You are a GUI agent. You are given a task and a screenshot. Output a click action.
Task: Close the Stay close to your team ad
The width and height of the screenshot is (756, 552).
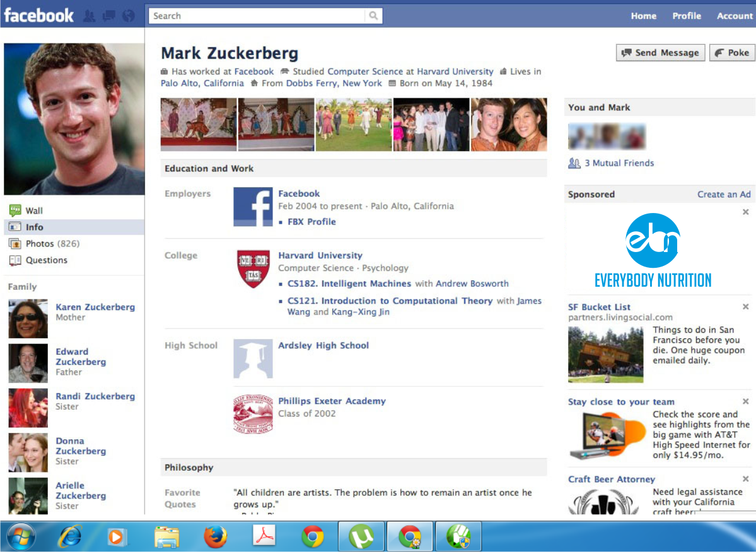pyautogui.click(x=745, y=402)
